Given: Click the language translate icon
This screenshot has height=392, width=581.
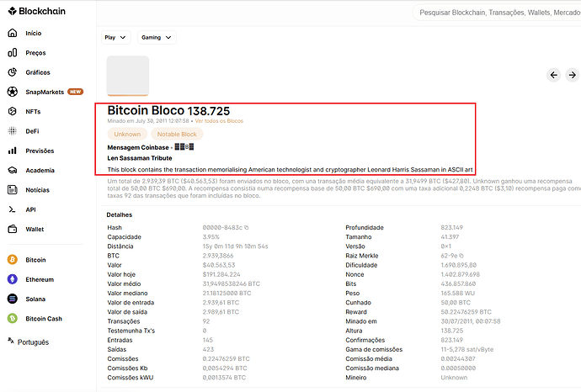Looking at the screenshot, I should click(11, 341).
